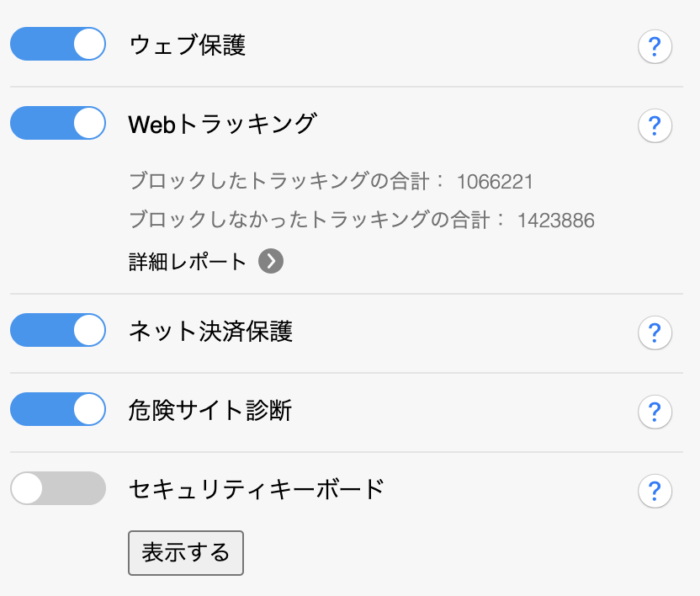700x596 pixels.
Task: Click the arrow icon beside 詳細レポート
Action: (271, 261)
